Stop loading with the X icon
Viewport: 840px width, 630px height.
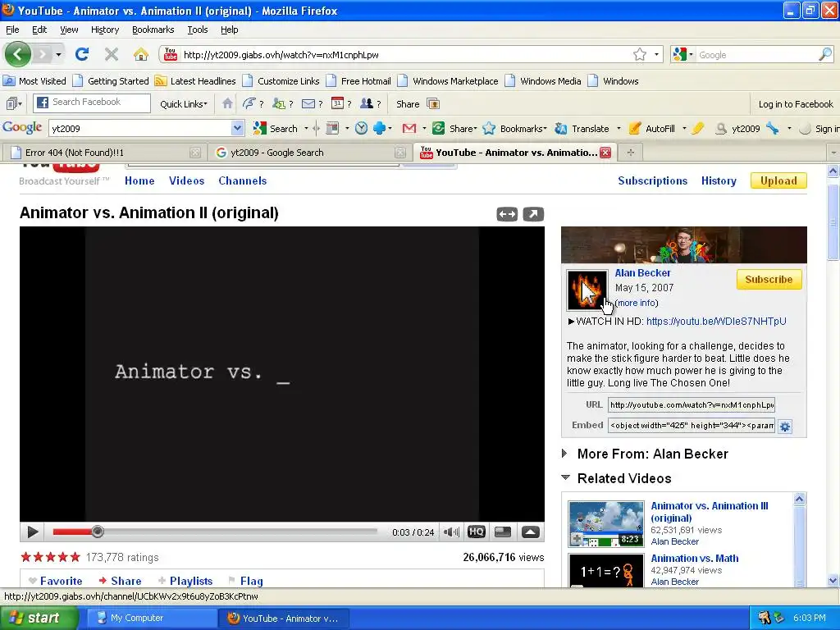tap(112, 54)
